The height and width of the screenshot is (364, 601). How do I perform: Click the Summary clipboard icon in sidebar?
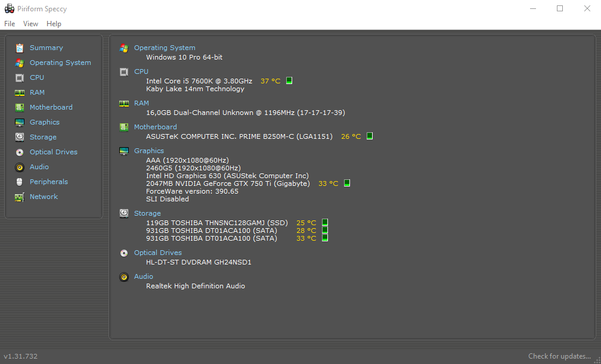point(20,48)
